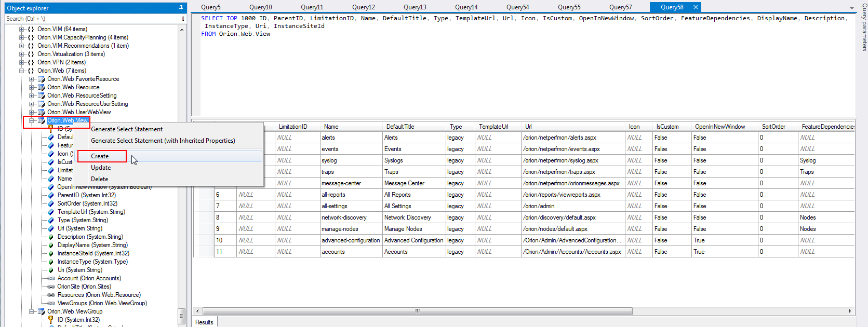Expand the Orion.VIM namespace node

point(22,29)
